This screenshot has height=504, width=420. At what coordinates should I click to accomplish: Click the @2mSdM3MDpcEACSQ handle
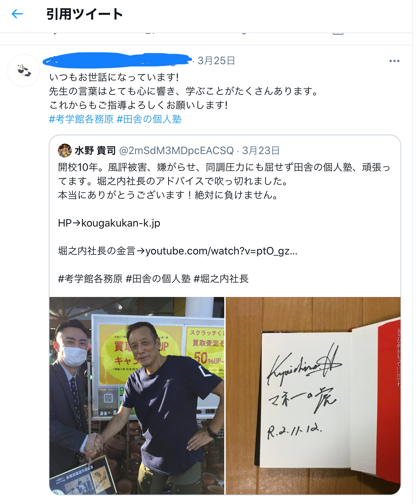177,151
